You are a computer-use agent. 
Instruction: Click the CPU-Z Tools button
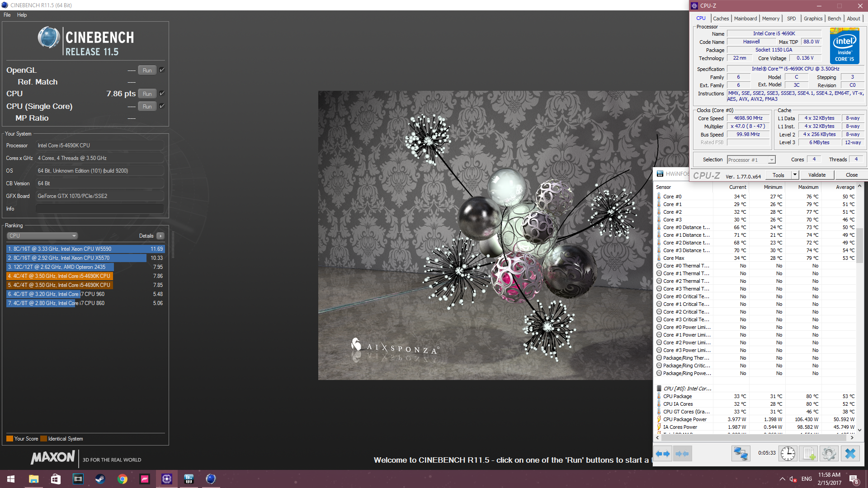pyautogui.click(x=778, y=175)
